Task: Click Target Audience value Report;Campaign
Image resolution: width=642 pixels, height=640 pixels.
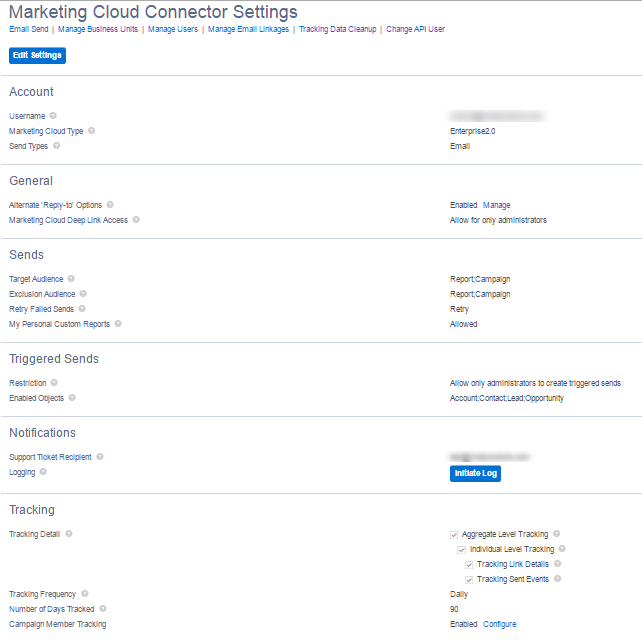Action: pos(480,279)
